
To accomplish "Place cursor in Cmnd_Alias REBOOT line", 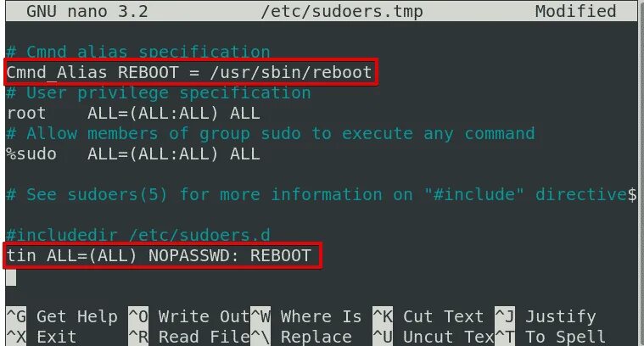I will tap(189, 73).
